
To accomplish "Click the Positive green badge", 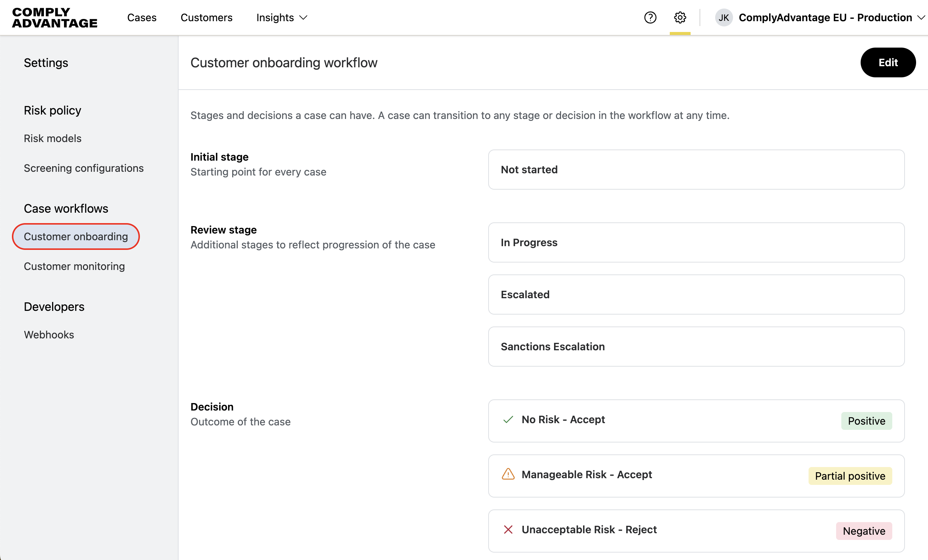I will click(866, 421).
